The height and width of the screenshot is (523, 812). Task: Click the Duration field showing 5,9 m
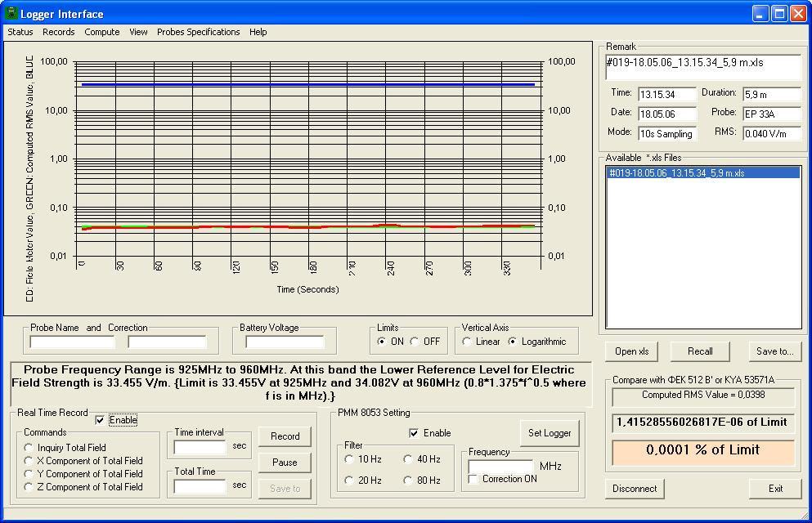[x=772, y=95]
